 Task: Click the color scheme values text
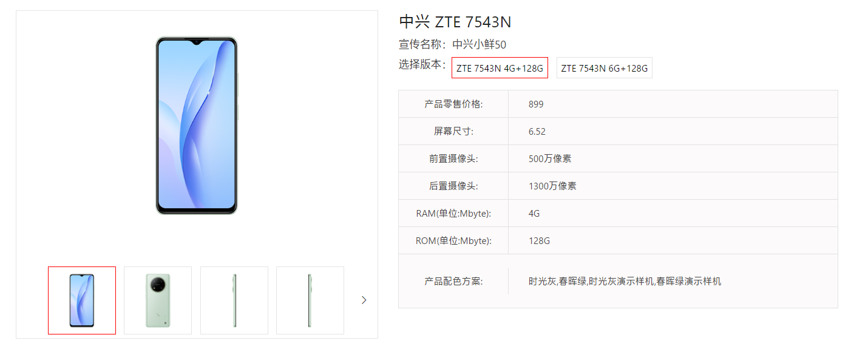tap(625, 281)
